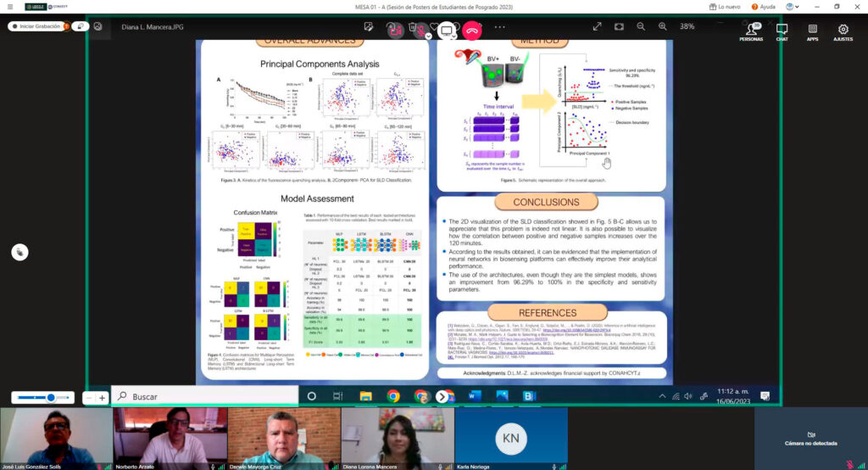Expand shared content to full screen
868x470 pixels.
click(597, 26)
